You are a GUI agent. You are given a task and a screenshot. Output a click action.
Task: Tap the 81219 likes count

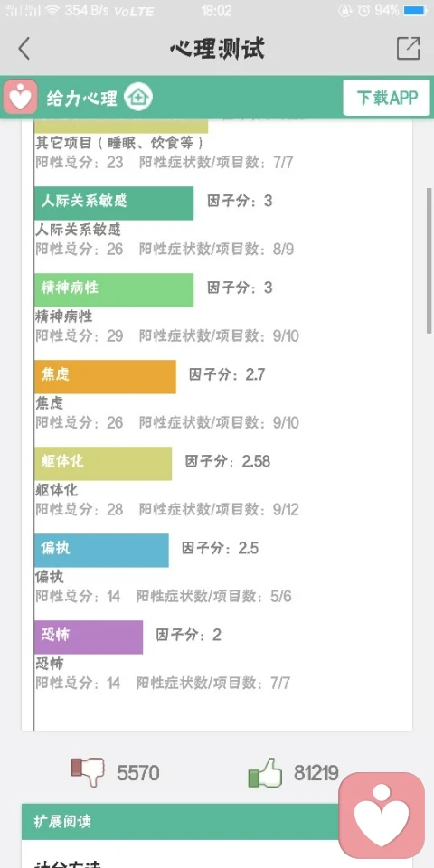coord(316,773)
